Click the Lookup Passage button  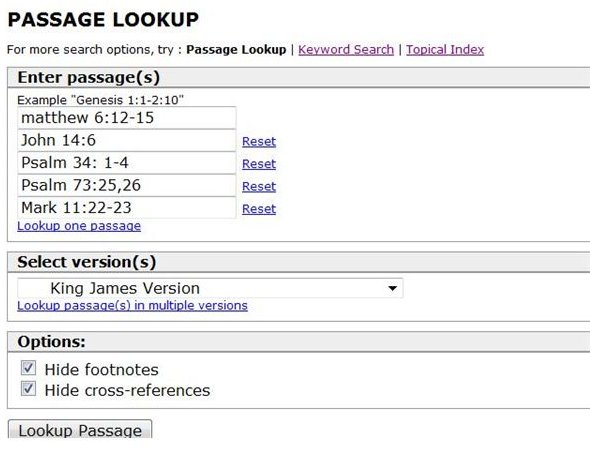[x=80, y=430]
